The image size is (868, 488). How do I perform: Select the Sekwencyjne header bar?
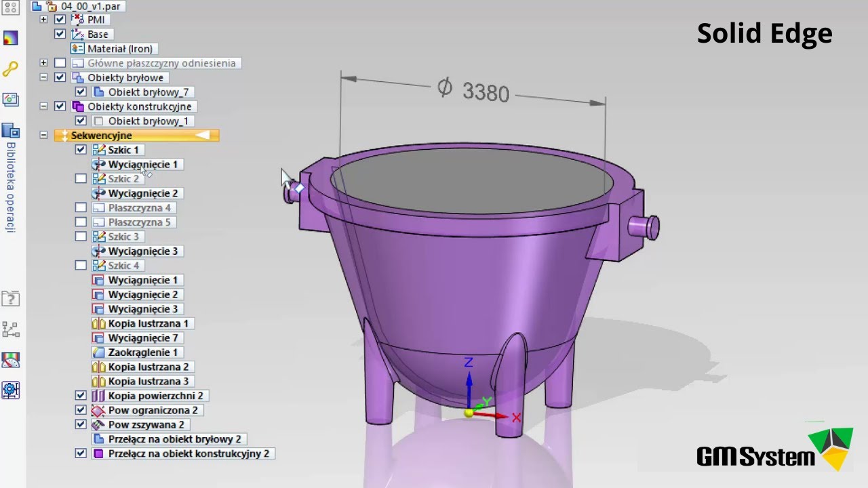136,136
